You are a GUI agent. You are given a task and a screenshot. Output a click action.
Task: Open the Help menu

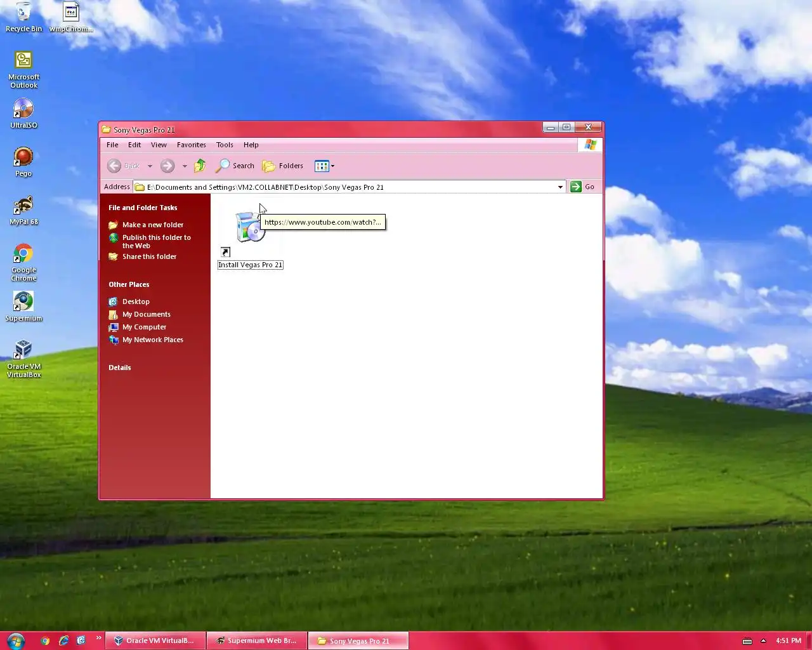tap(251, 145)
